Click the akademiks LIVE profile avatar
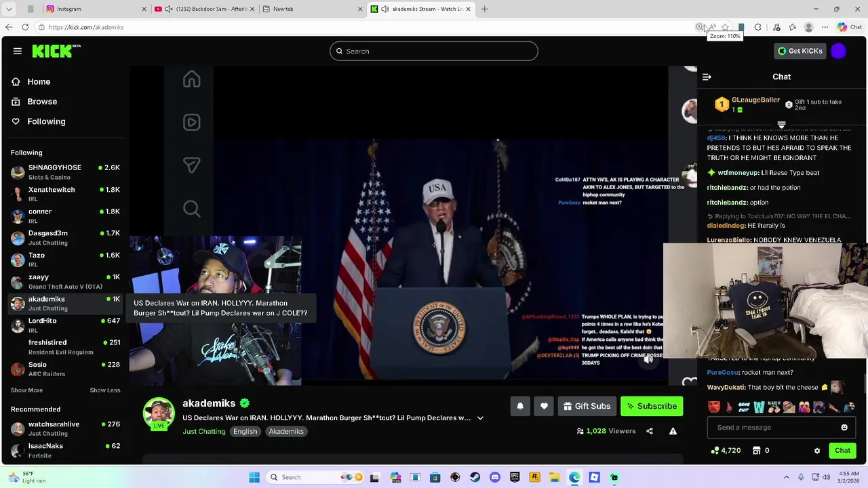Image resolution: width=868 pixels, height=488 pixels. (x=159, y=413)
